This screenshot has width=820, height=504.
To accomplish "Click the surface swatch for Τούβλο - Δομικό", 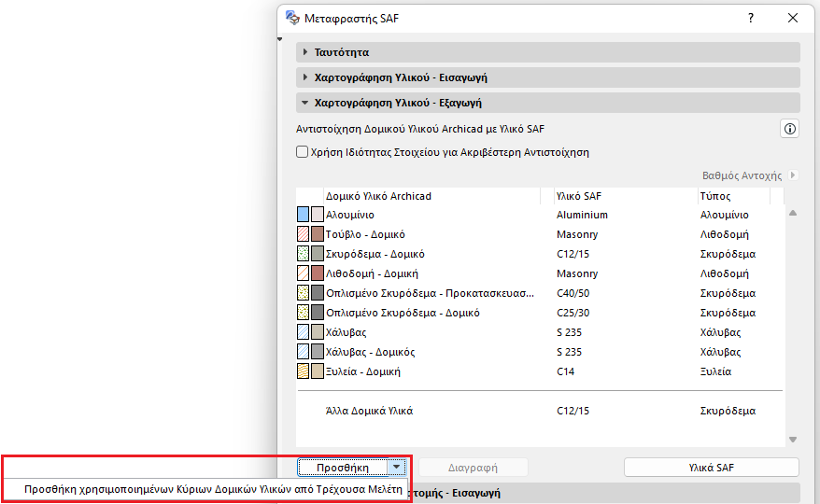I will pyautogui.click(x=317, y=234).
